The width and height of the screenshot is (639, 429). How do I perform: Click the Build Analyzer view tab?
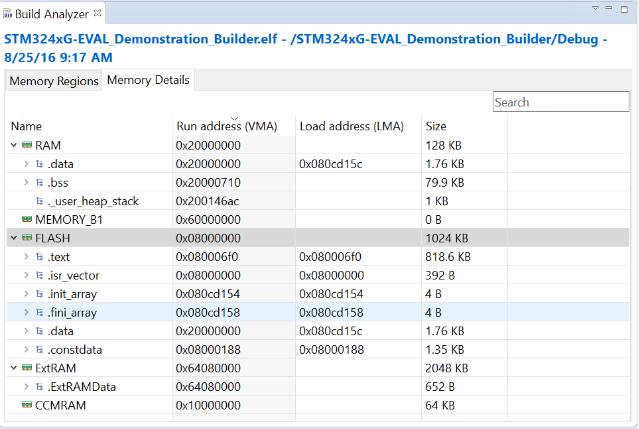click(x=52, y=14)
